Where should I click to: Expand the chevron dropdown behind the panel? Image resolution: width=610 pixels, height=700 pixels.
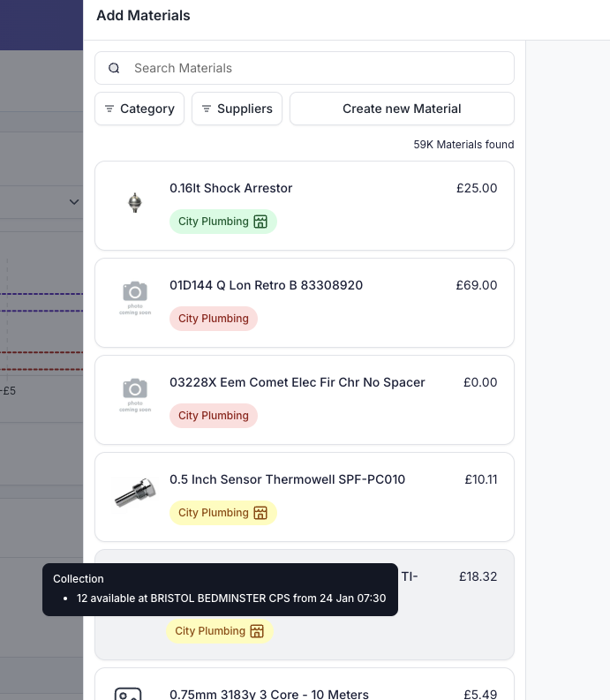(74, 202)
